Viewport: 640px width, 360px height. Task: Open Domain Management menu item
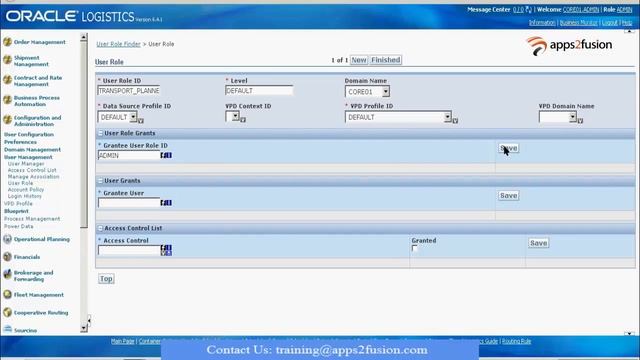(x=32, y=150)
